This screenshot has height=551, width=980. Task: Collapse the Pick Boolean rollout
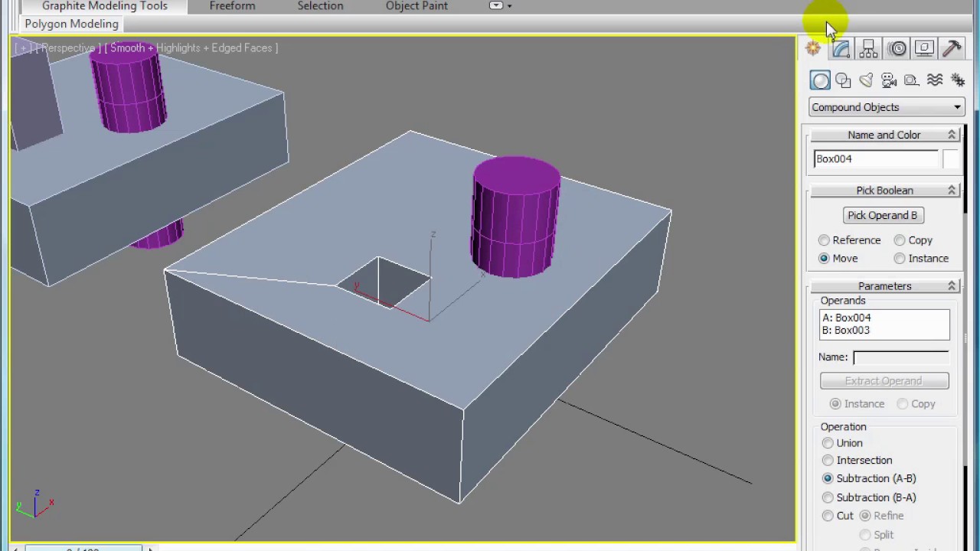coord(884,191)
